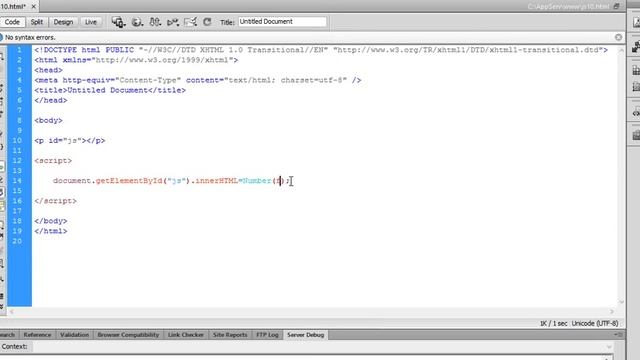640x360 pixels.
Task: Dismiss the No syntax errors bar
Action: 618,37
